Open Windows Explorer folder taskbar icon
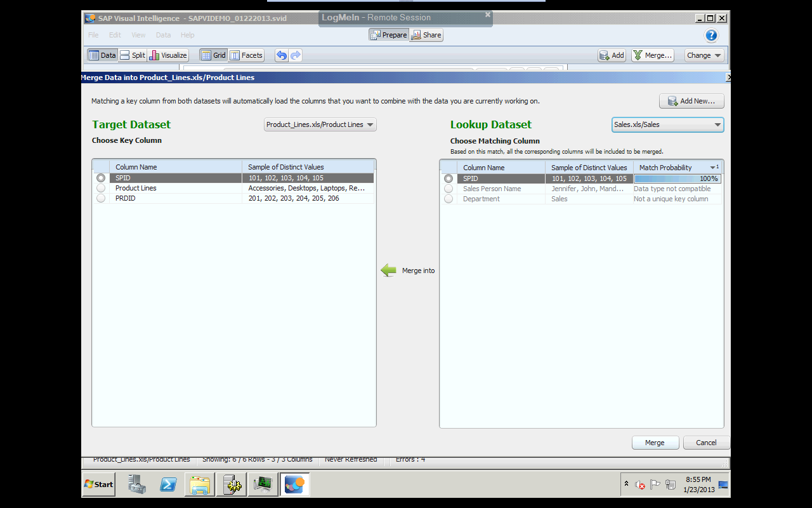The image size is (812, 508). [x=199, y=485]
